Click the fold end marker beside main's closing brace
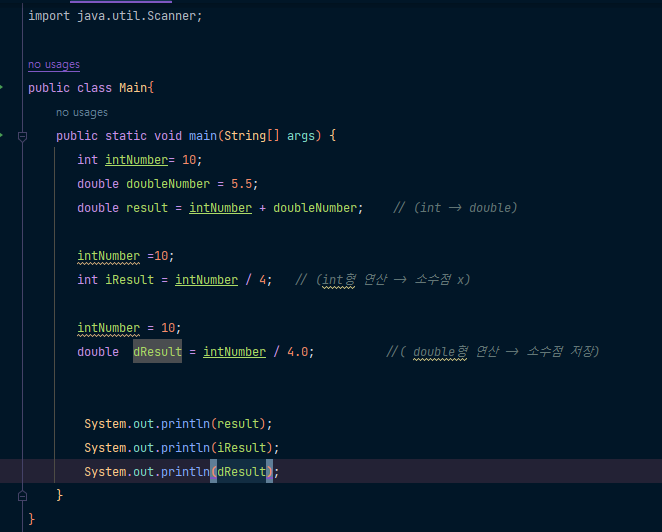 coord(22,496)
